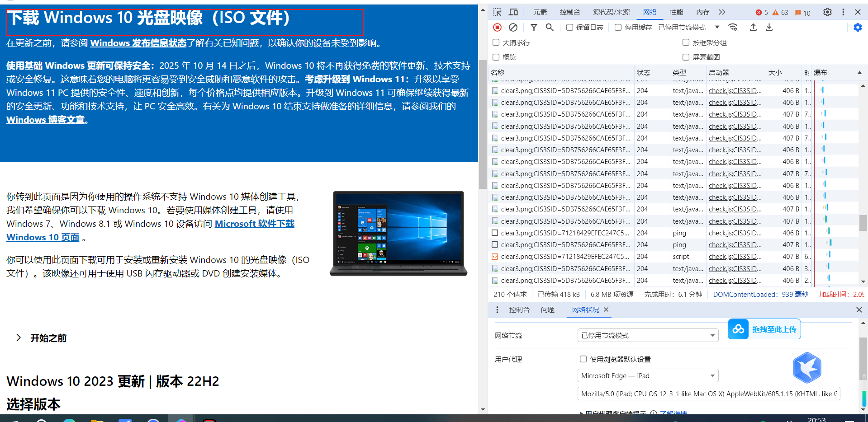Click the orange script icon of clear3.png row
Viewport: 868px width, 422px height.
(x=495, y=257)
